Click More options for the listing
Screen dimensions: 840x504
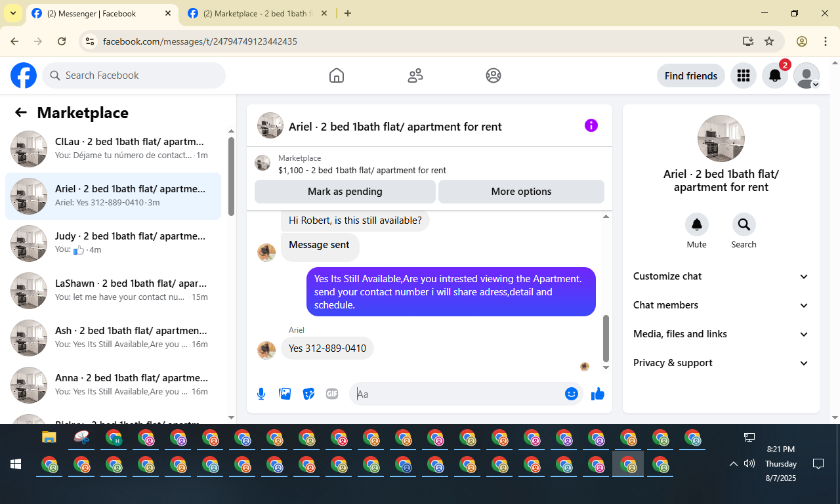(521, 192)
